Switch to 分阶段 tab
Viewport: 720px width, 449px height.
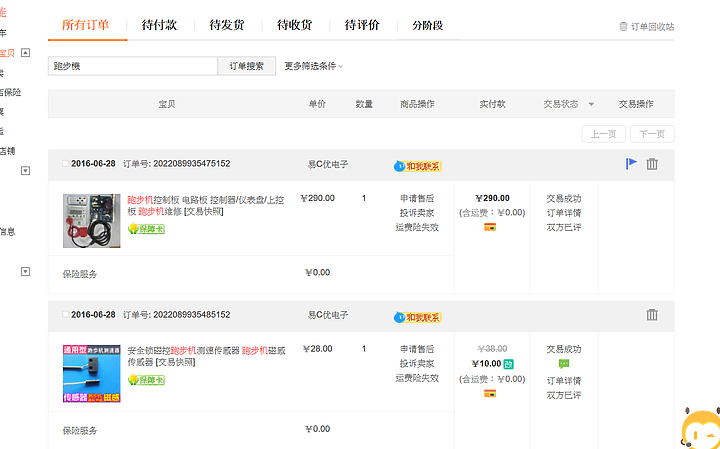click(x=428, y=25)
